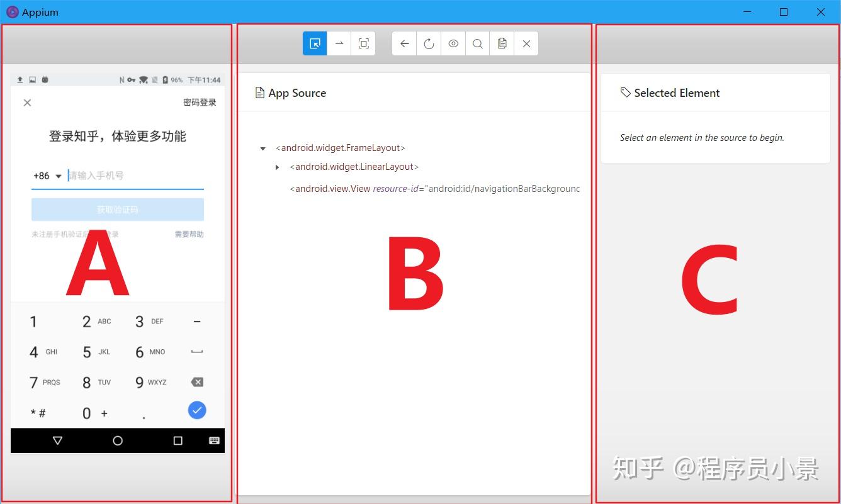Minimize the Appium window

coord(747,12)
